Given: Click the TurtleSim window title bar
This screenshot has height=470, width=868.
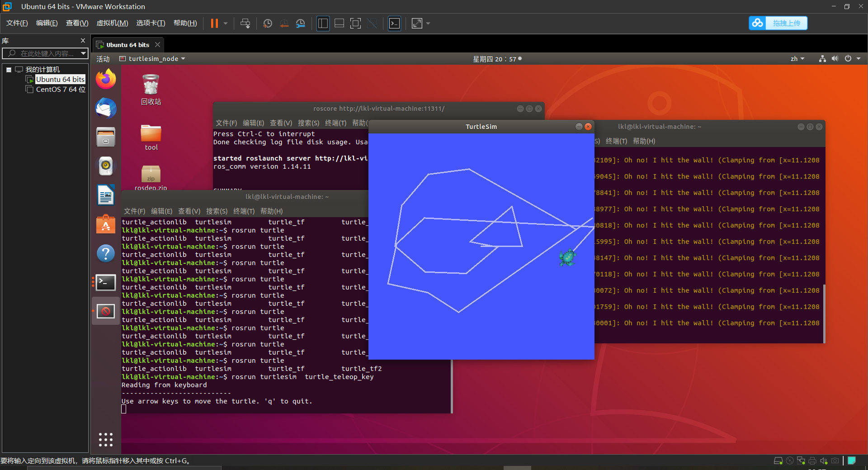Looking at the screenshot, I should coord(481,127).
